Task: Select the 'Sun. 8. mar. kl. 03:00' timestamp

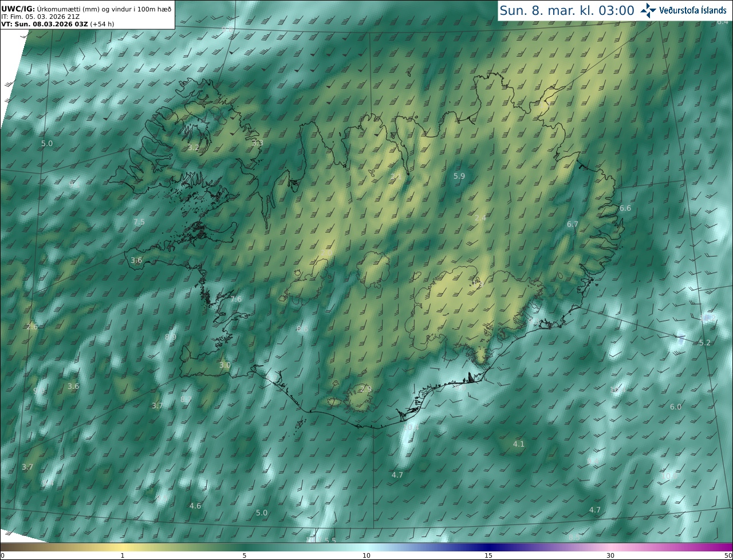Action: pyautogui.click(x=567, y=10)
